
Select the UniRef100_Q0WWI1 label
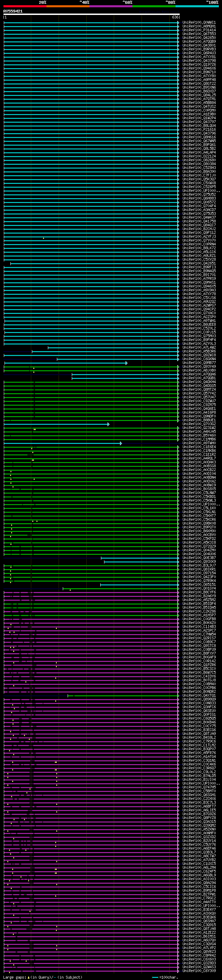(199, 23)
